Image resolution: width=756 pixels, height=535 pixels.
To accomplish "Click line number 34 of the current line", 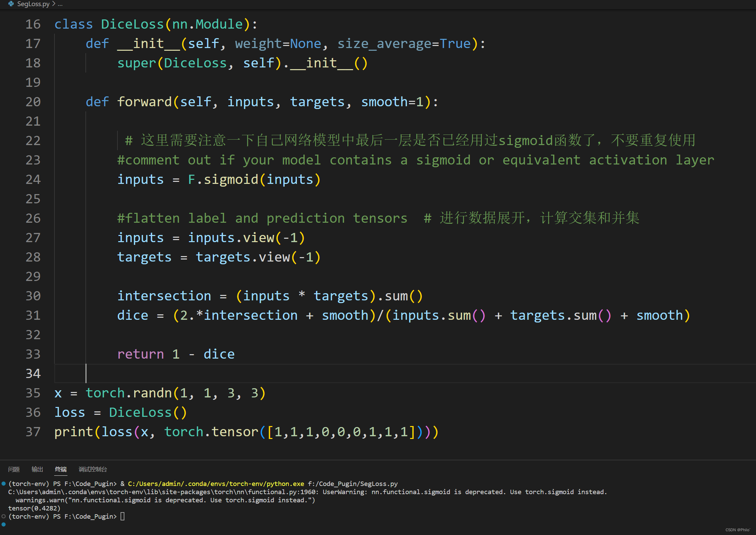I will pos(33,374).
